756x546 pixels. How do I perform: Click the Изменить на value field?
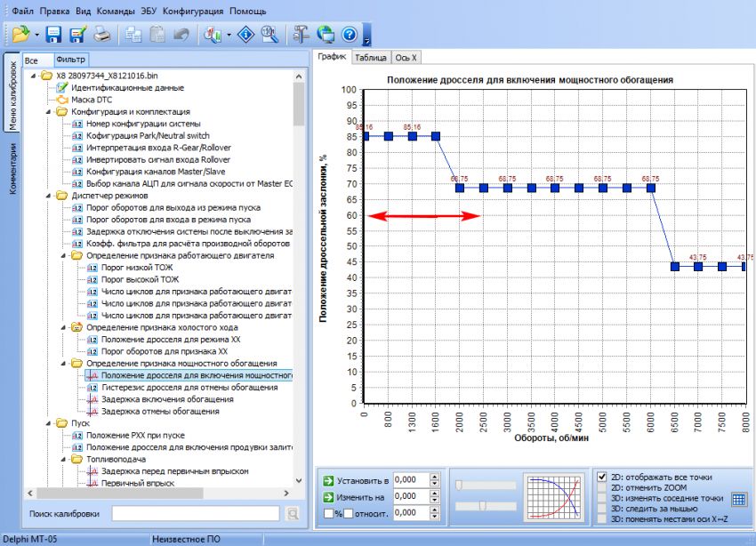click(411, 496)
